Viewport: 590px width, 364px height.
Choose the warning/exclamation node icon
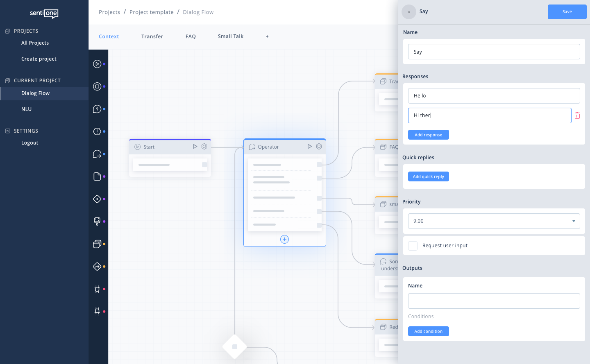point(98,131)
